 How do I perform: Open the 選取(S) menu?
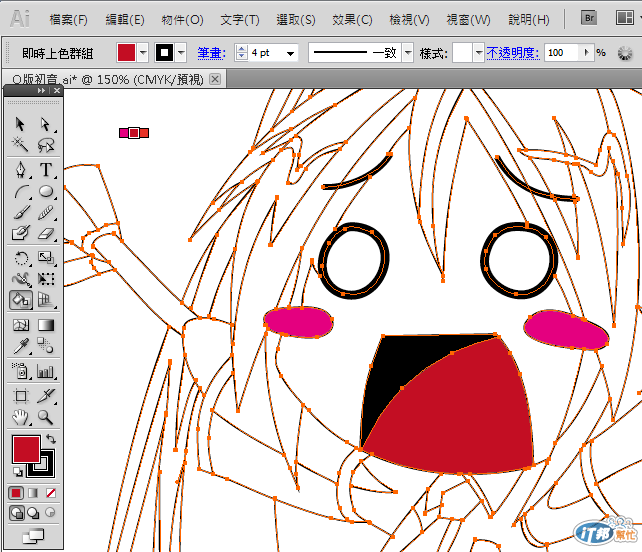point(296,20)
